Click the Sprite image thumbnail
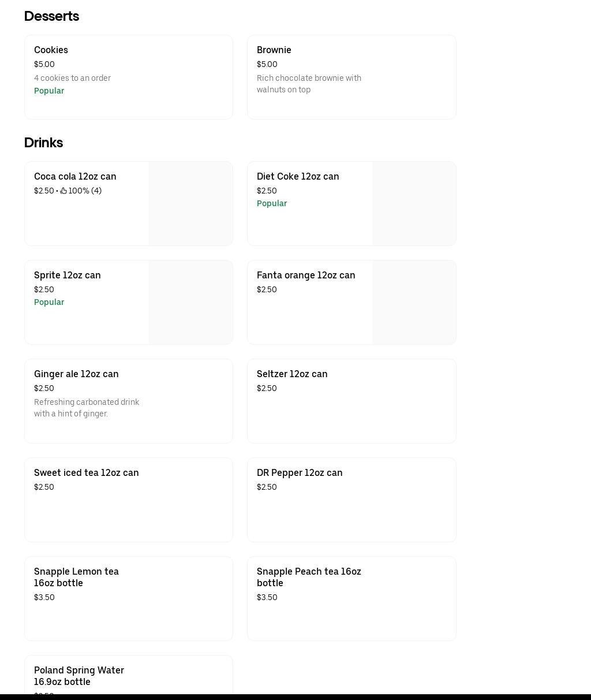Viewport: 591px width, 700px height. (x=190, y=302)
